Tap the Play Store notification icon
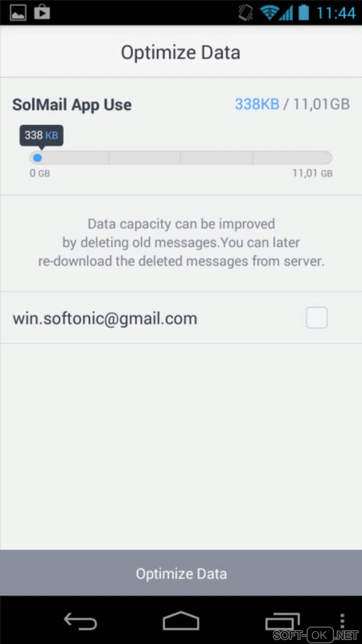This screenshot has height=644, width=362. tap(42, 12)
